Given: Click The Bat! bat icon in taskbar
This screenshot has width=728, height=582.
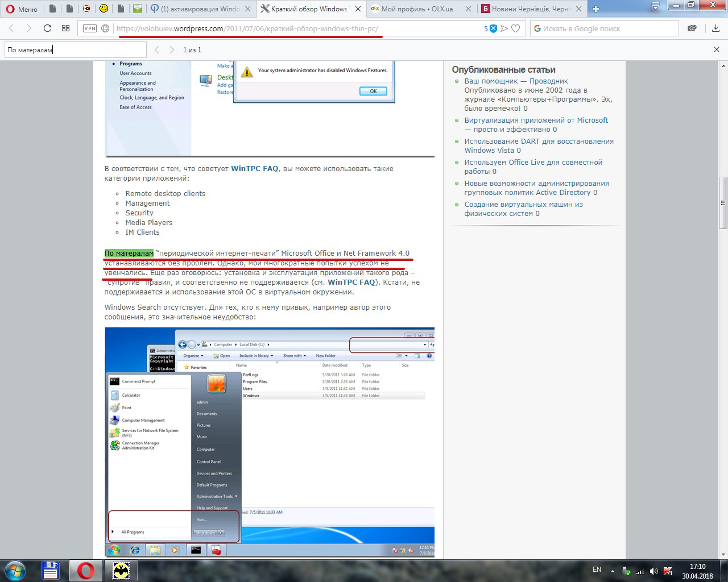Looking at the screenshot, I should click(121, 570).
